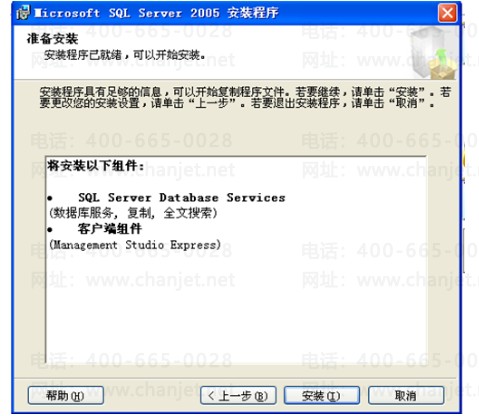Close the SQL Server 2005 setup window
Screen dimensions: 479x416
point(447,13)
